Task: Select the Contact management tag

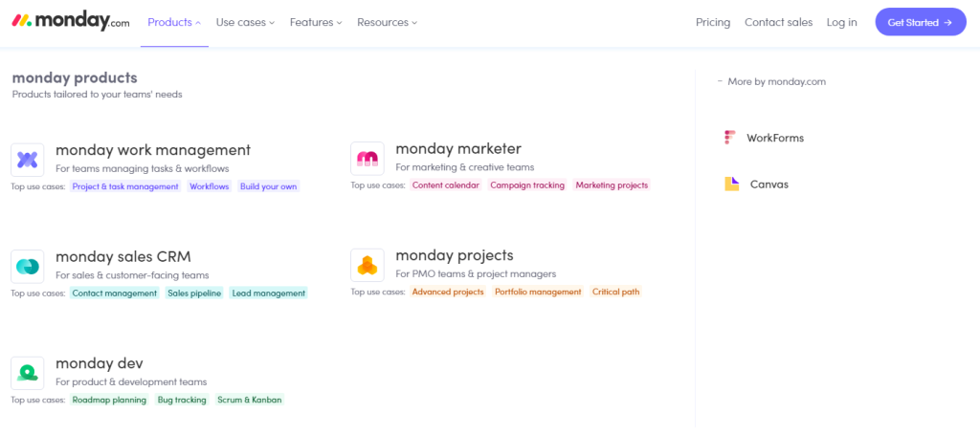Action: pyautogui.click(x=115, y=293)
